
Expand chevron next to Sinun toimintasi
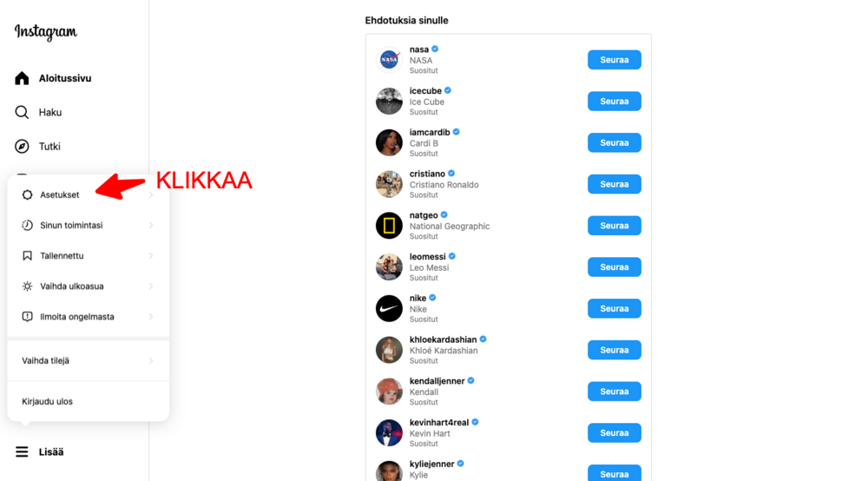click(x=151, y=225)
